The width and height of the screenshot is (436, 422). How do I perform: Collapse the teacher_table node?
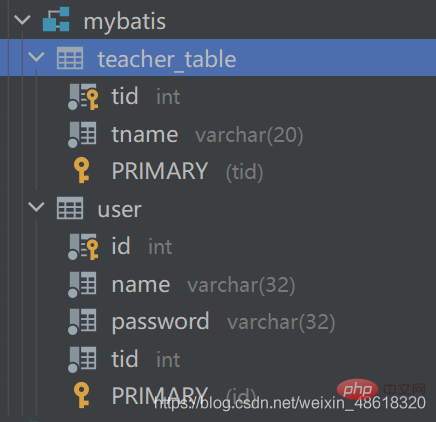36,57
